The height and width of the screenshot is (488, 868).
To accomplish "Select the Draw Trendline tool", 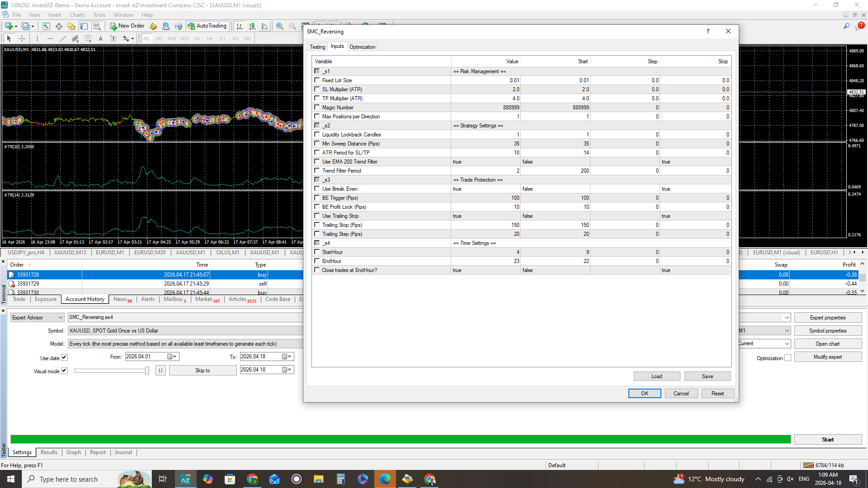I will (x=63, y=39).
